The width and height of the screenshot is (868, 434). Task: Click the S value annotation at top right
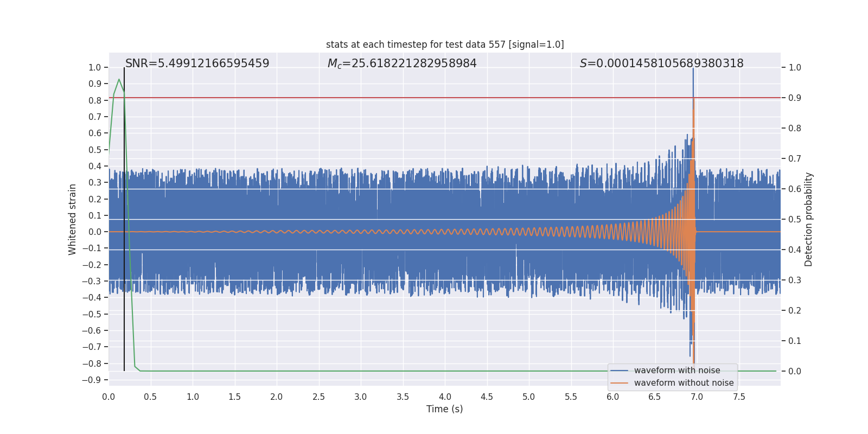[661, 63]
